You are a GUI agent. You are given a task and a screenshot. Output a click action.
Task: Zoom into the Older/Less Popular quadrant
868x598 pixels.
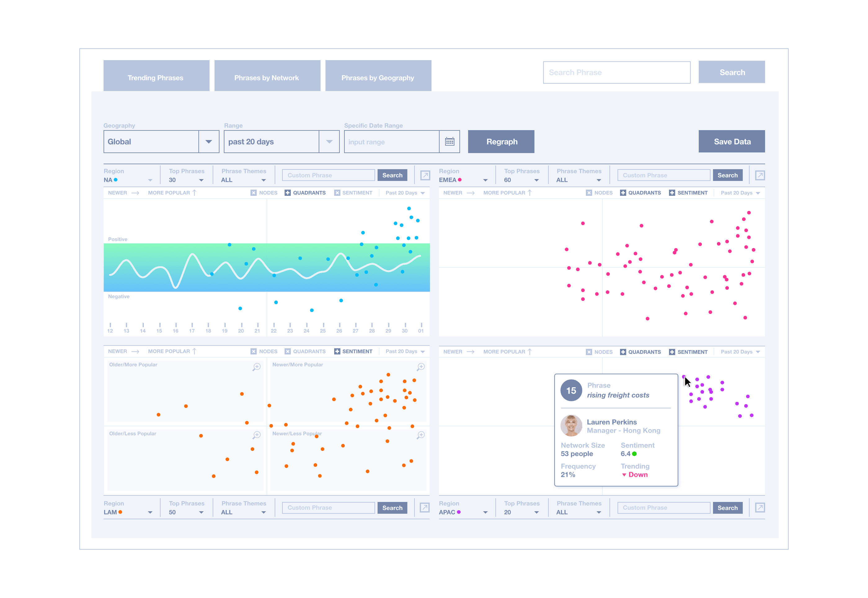pyautogui.click(x=256, y=435)
